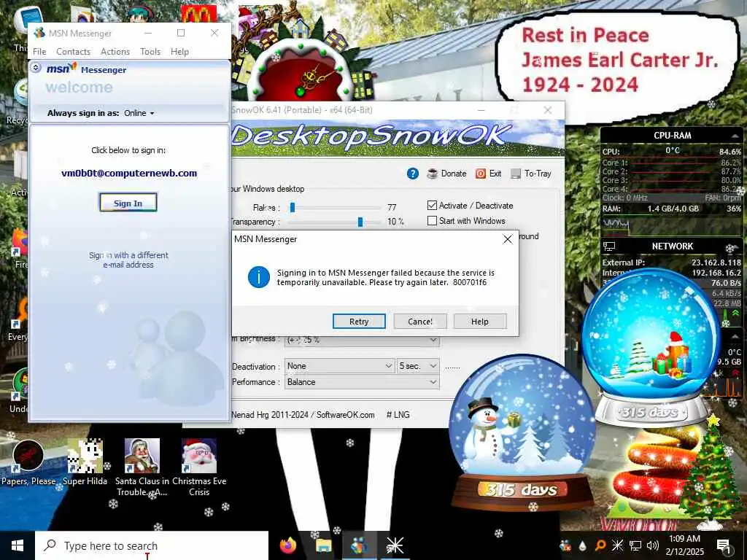
Task: Open File Explorer from the taskbar
Action: coord(323,545)
